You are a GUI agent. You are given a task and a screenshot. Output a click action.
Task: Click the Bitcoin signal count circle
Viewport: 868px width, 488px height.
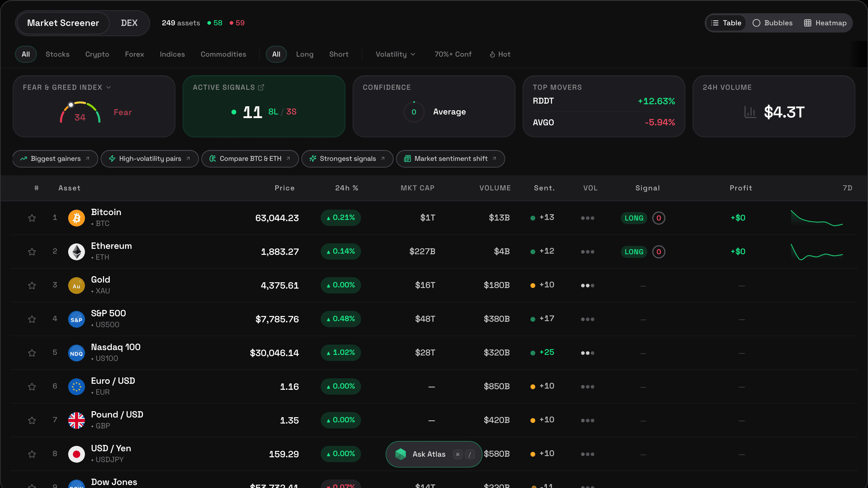(659, 218)
